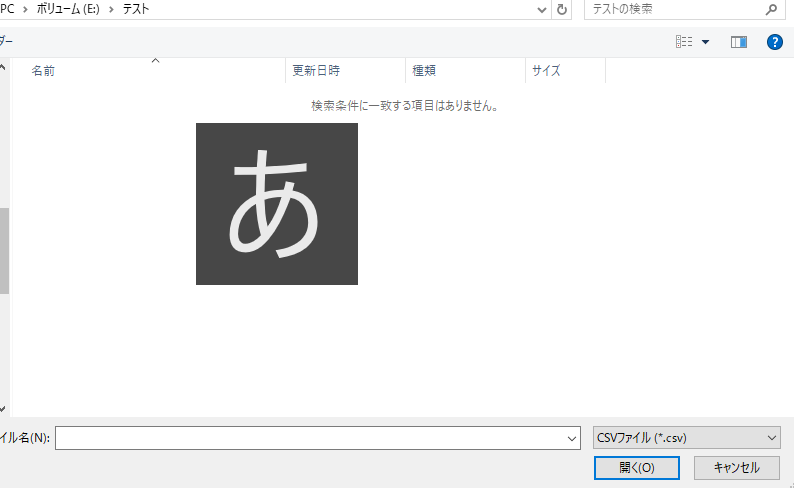Click the search magnifier icon
The width and height of the screenshot is (794, 488).
[x=771, y=10]
